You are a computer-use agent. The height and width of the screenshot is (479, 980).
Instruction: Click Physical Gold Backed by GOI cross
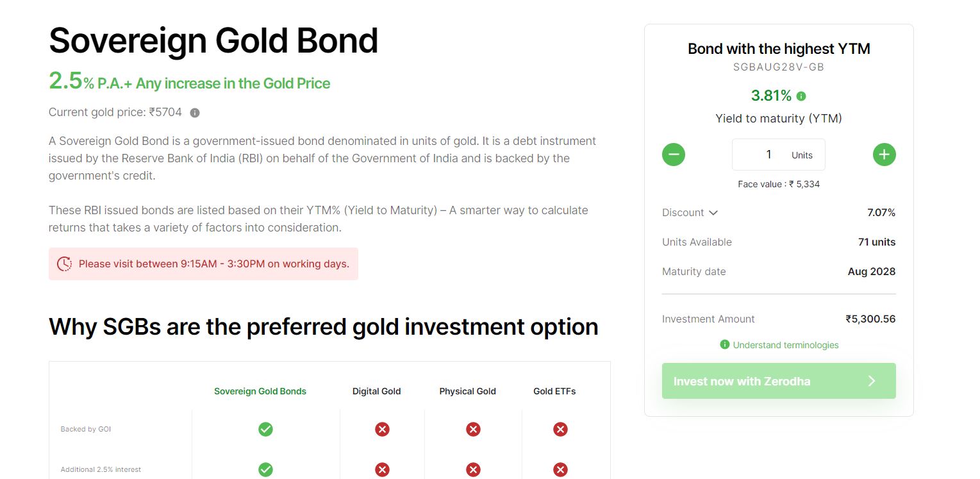[x=473, y=429]
